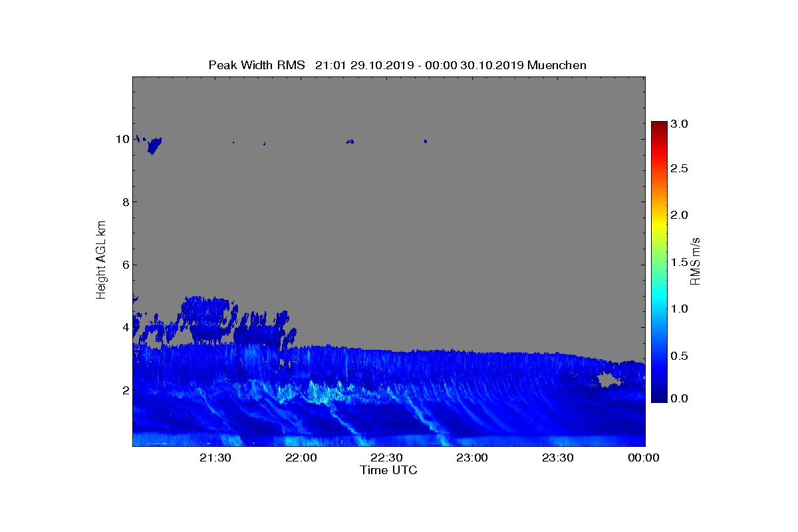
Task: Click the gray gap in data near 23:45
Action: 608,380
